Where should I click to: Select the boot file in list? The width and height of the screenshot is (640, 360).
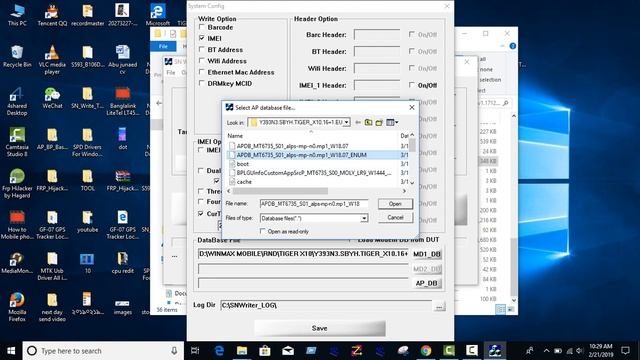(242, 164)
